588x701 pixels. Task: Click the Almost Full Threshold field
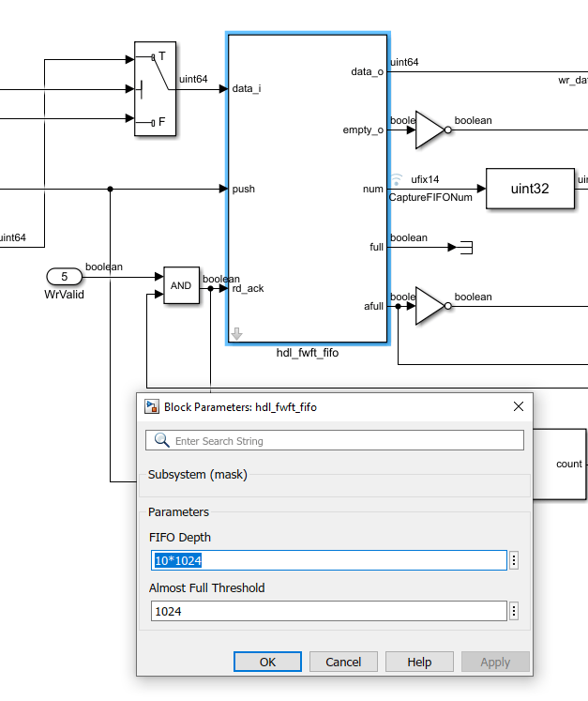point(329,611)
